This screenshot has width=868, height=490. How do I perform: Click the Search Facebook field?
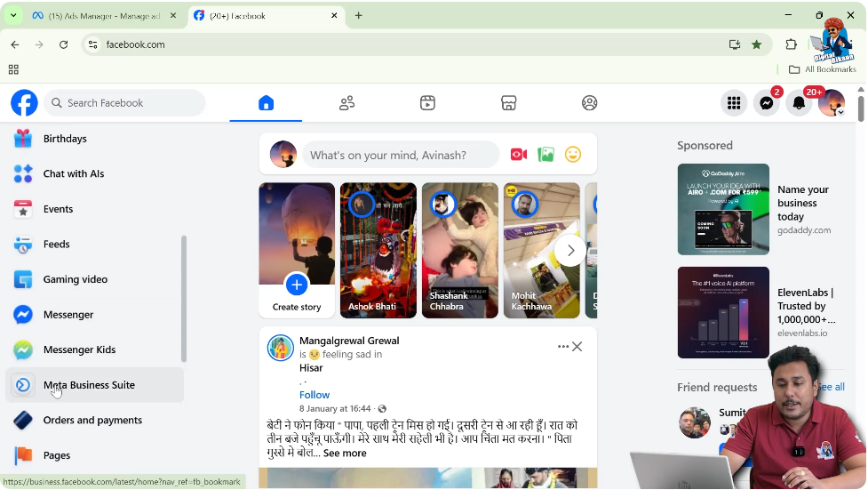[124, 103]
